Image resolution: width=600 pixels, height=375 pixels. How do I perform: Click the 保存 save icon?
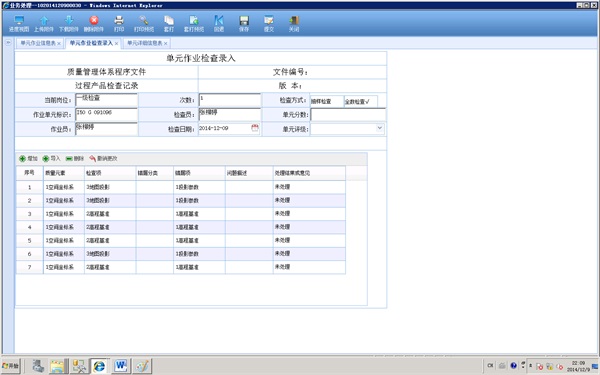244,23
